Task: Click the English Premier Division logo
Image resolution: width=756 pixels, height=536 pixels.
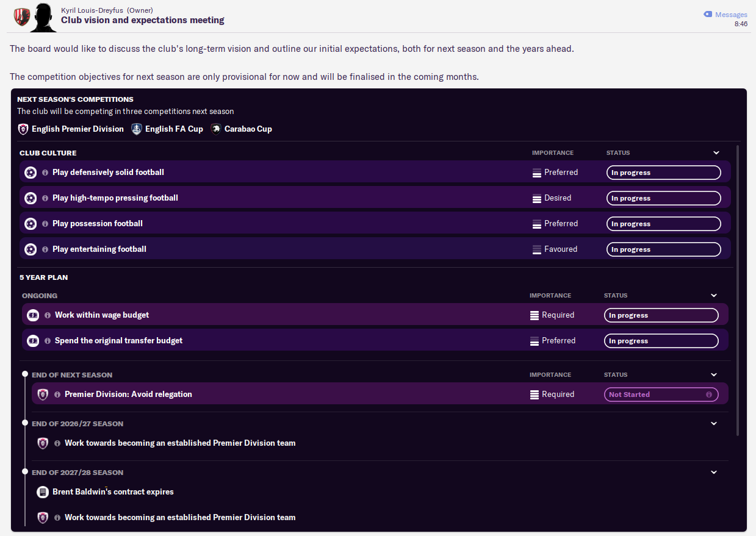Action: pyautogui.click(x=23, y=129)
